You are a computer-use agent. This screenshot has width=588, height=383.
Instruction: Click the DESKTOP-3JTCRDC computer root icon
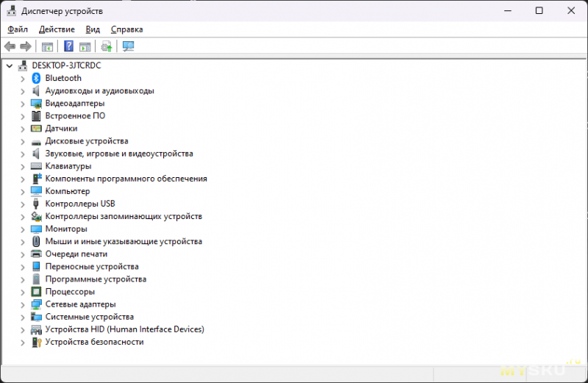click(x=23, y=65)
